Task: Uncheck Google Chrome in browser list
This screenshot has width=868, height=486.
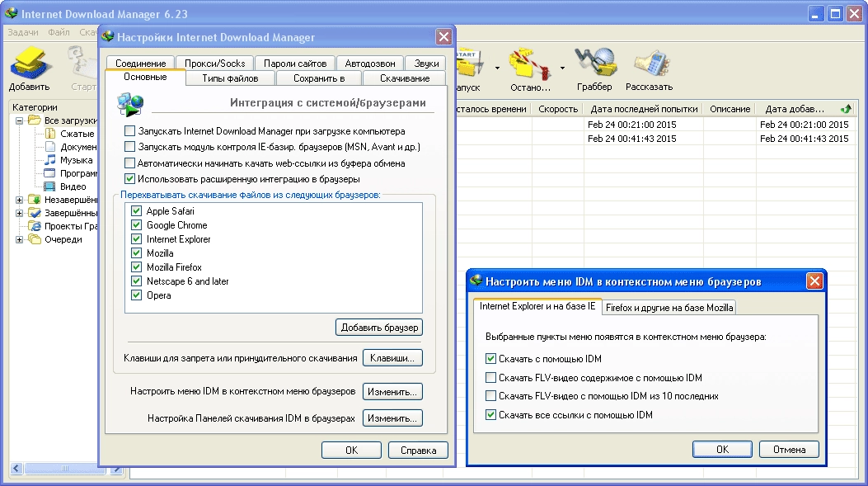Action: point(136,224)
